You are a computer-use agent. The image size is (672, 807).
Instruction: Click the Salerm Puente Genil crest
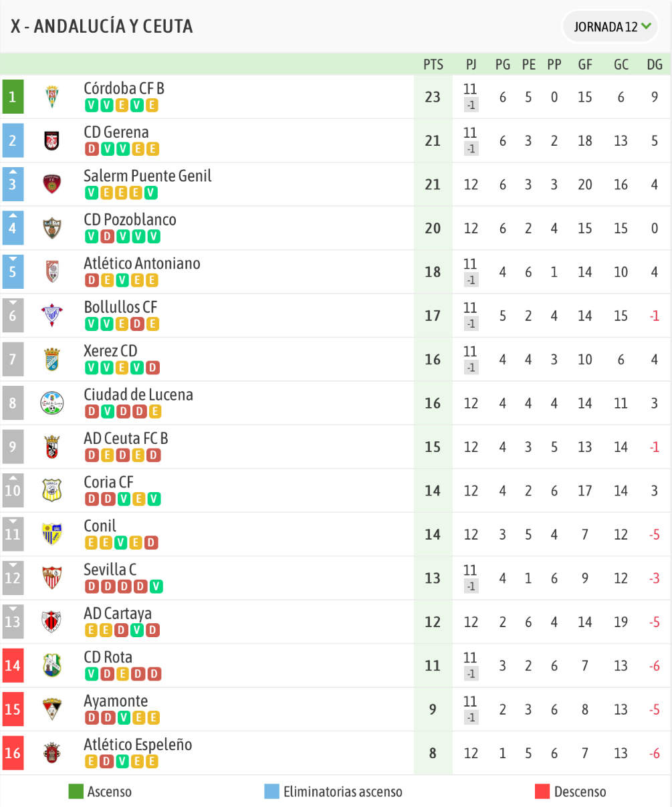[x=52, y=184]
